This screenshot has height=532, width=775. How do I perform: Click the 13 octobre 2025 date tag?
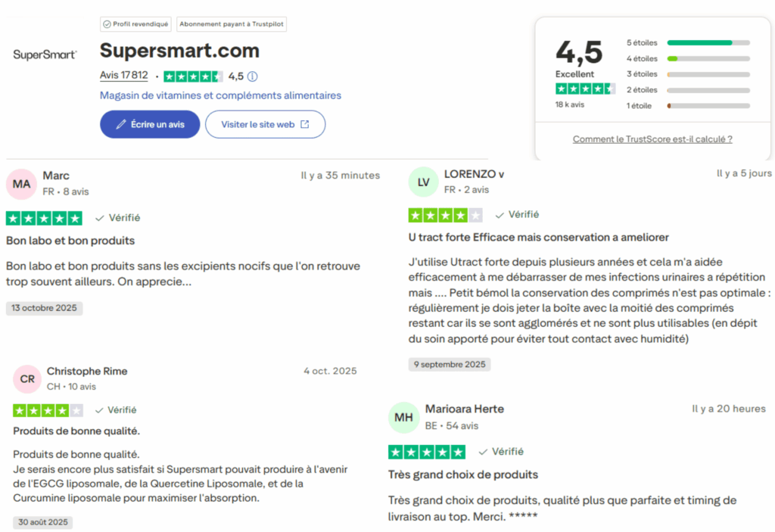[44, 308]
